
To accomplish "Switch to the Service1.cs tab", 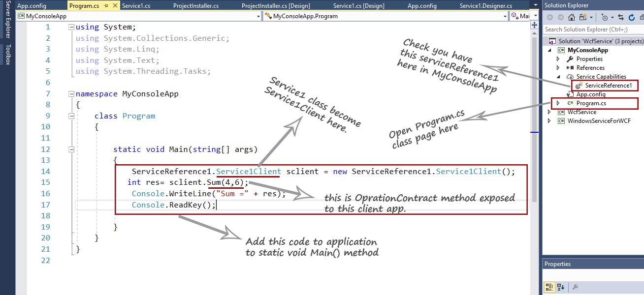I will tap(136, 6).
